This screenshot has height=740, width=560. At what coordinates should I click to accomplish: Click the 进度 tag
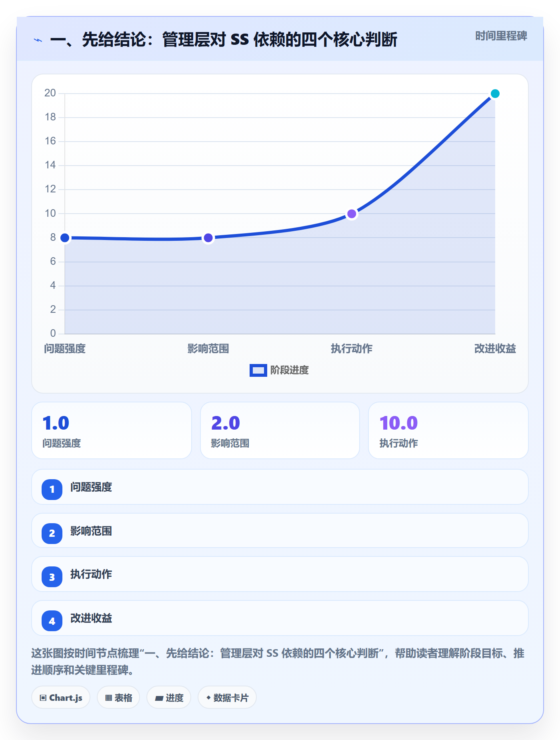click(169, 698)
